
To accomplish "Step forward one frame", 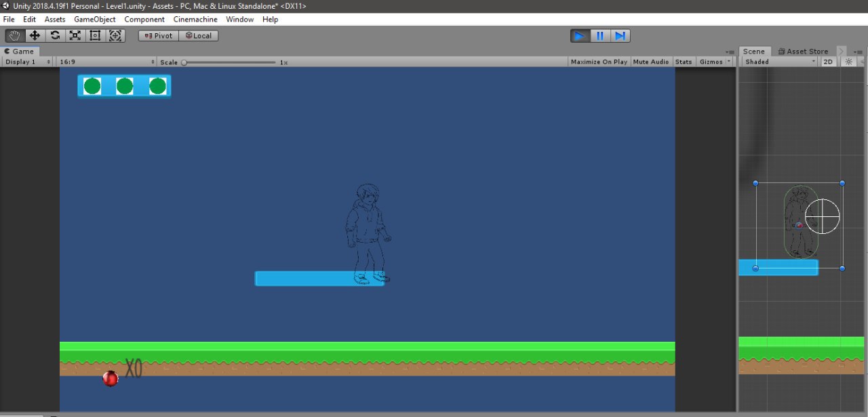I will [620, 36].
